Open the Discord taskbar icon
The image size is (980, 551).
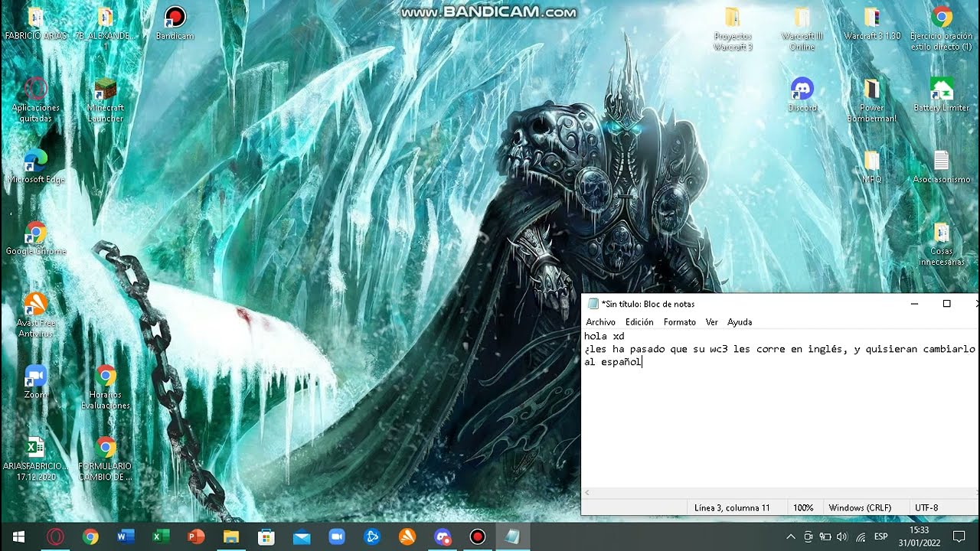[x=443, y=536]
